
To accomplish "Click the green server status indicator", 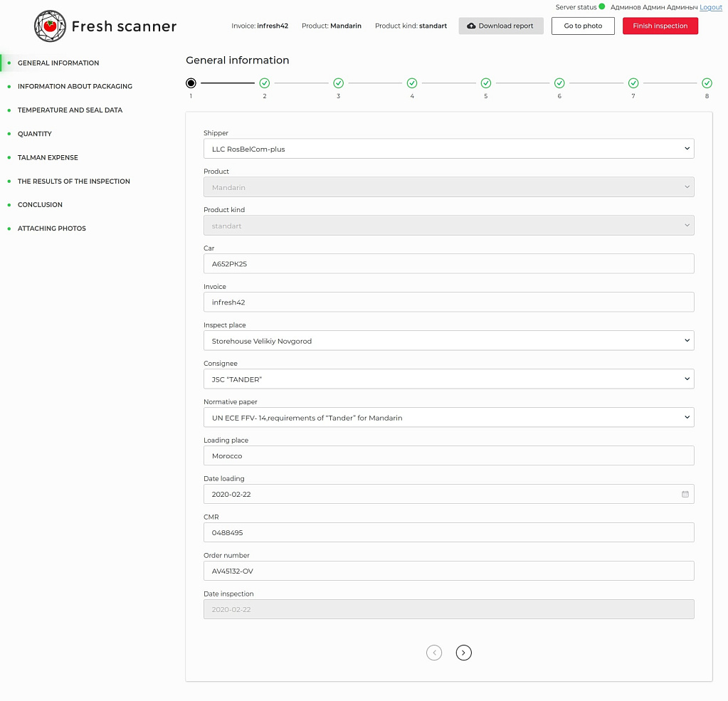I will [x=602, y=7].
